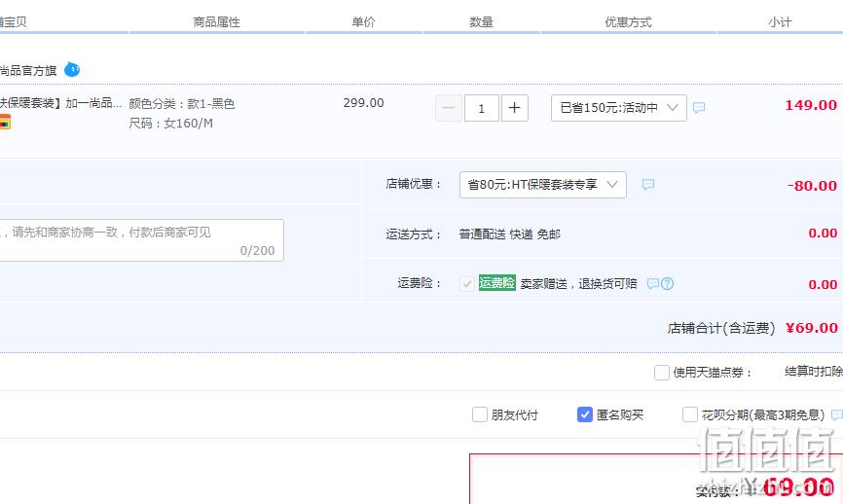Increase quantity with the plus button
This screenshot has height=504, width=843.
tap(515, 108)
